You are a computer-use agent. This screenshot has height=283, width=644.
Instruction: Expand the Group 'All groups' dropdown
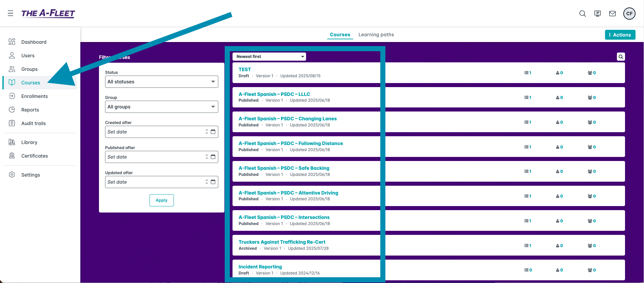[161, 107]
